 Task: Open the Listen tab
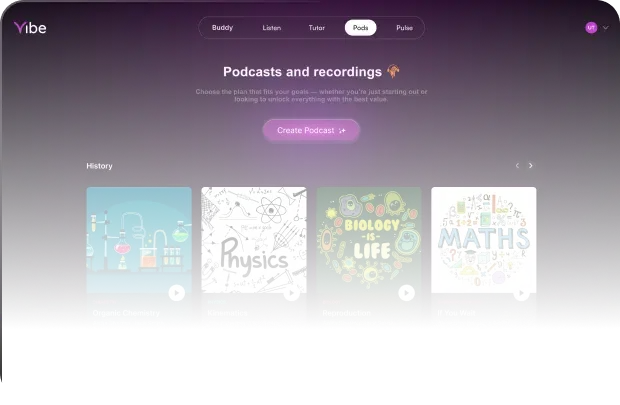point(271,28)
